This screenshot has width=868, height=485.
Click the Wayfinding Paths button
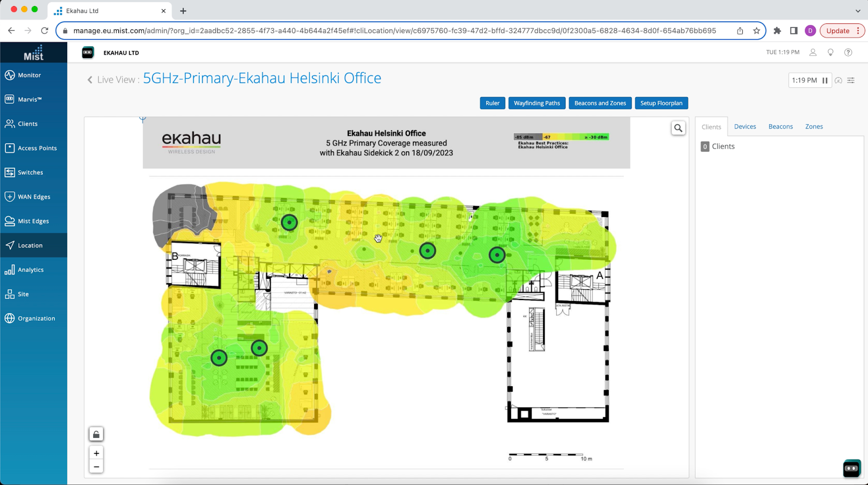pos(537,103)
